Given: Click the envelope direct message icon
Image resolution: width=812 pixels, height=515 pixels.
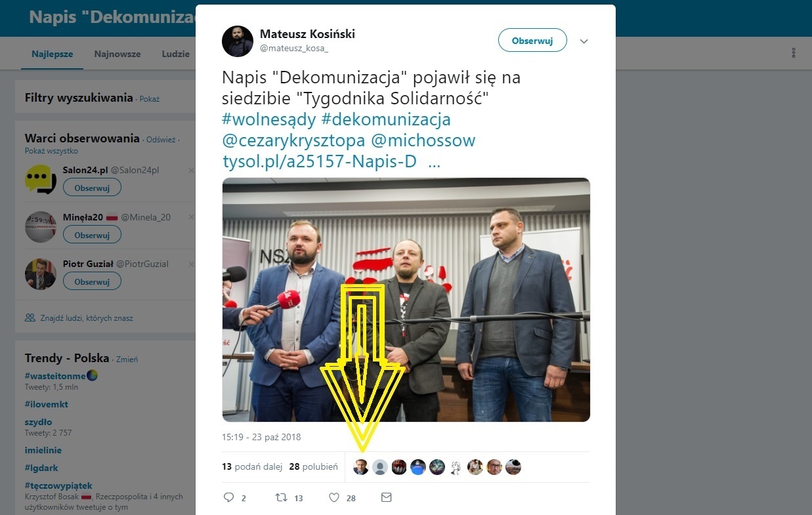Looking at the screenshot, I should click(387, 497).
